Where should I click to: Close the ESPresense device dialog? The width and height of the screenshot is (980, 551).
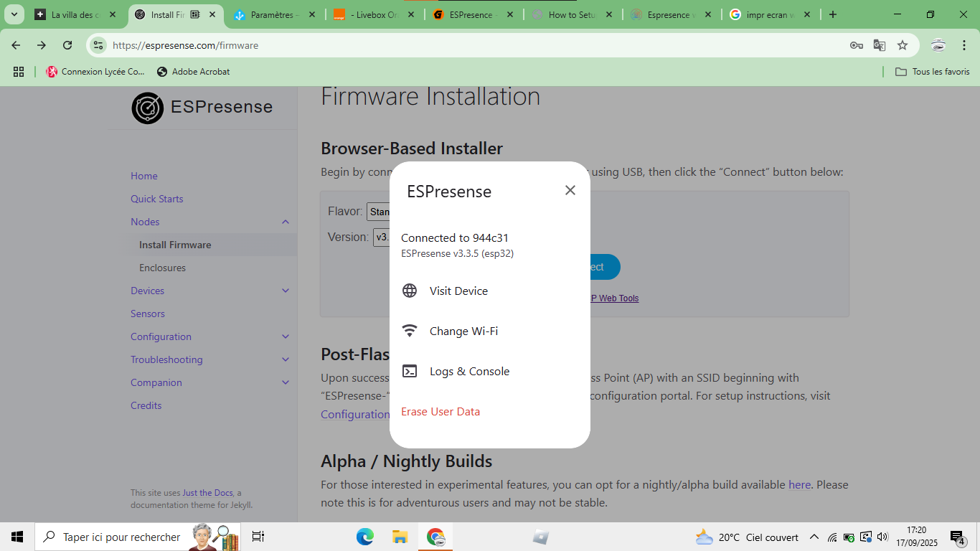(570, 190)
